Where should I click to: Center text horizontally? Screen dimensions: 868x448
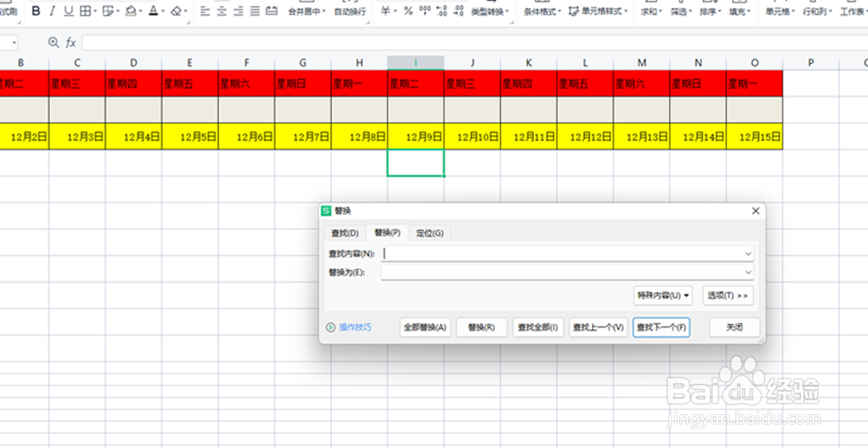pyautogui.click(x=221, y=11)
